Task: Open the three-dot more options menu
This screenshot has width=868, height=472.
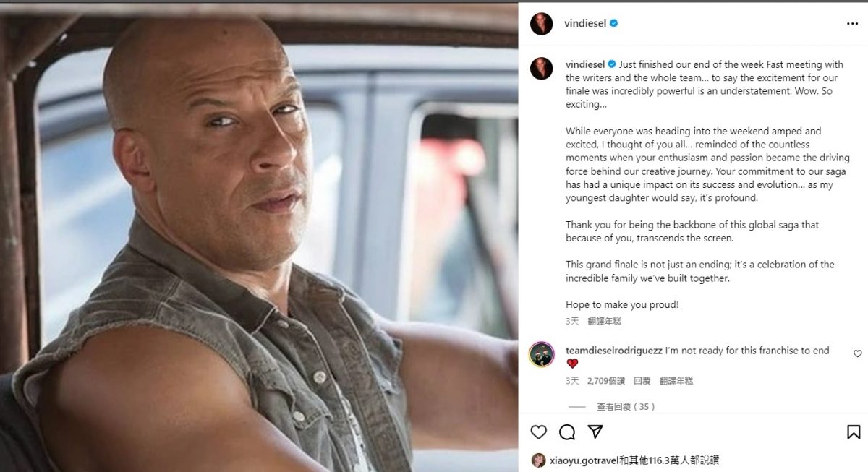Action: point(853,23)
